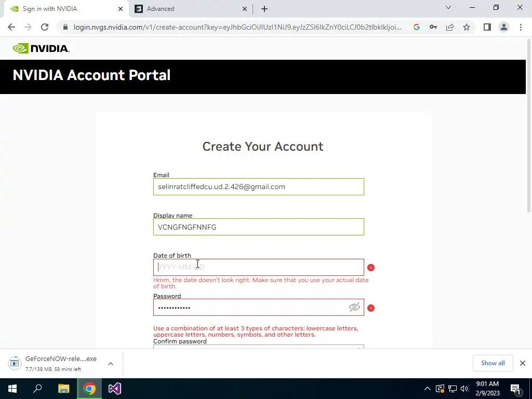Screen dimensions: 532x399
Task: Go back with browser back arrow
Action: click(x=11, y=27)
